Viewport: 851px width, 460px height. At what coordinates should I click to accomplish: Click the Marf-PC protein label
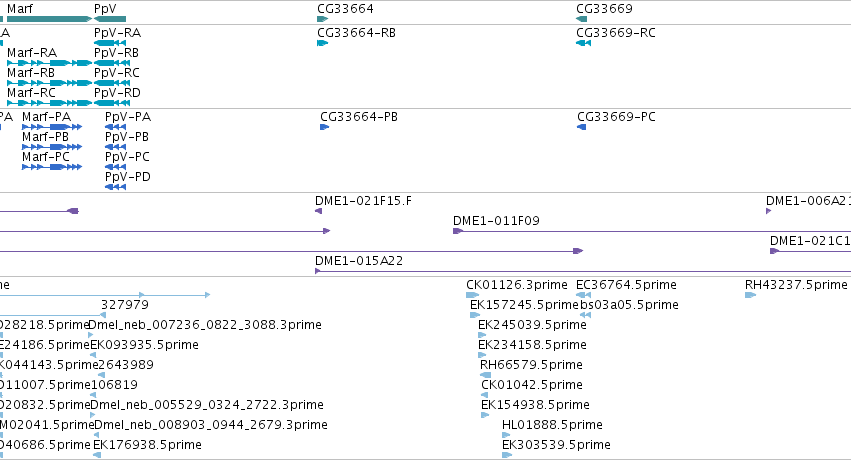click(x=46, y=157)
